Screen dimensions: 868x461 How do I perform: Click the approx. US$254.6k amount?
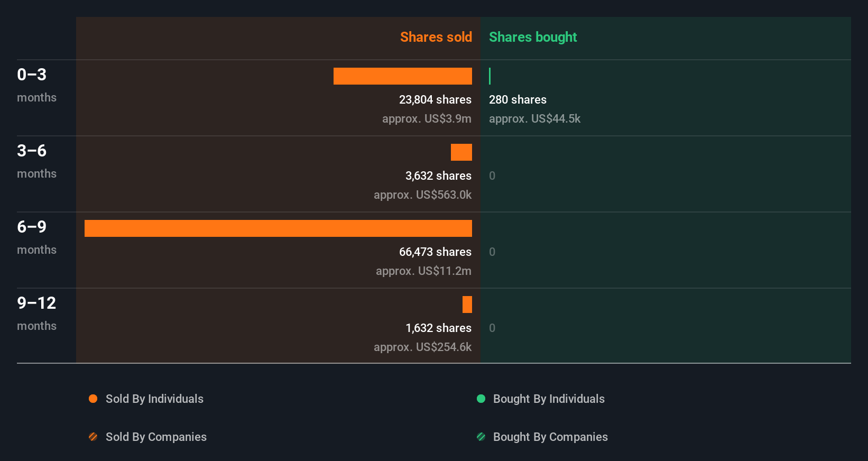(x=422, y=347)
